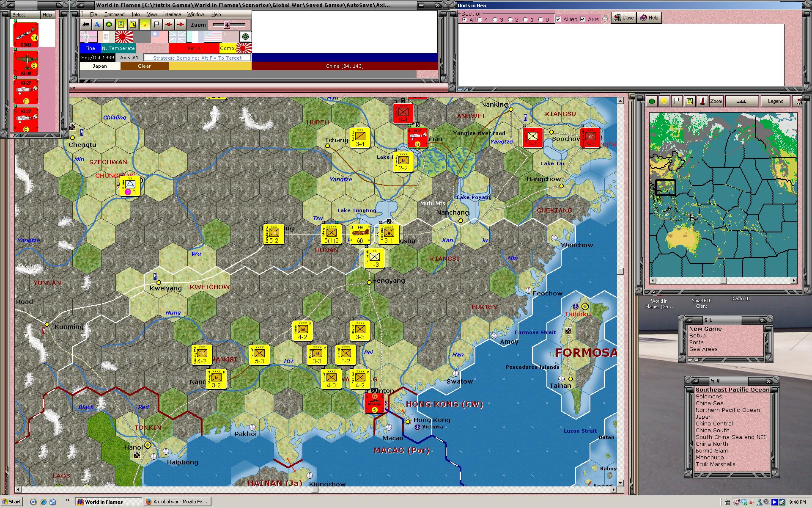812x508 pixels.
Task: Click the yellow 3-4 Chinese unit near Ichang
Action: tap(360, 137)
